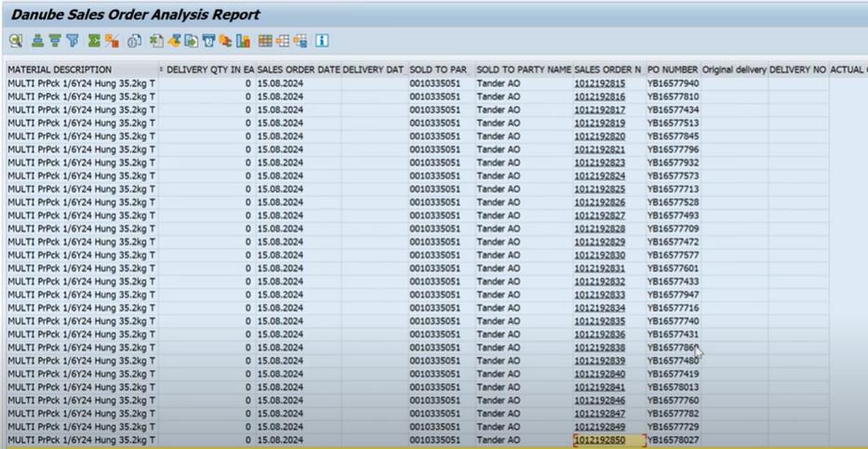Change layout grid icon
This screenshot has height=449, width=868.
point(266,40)
